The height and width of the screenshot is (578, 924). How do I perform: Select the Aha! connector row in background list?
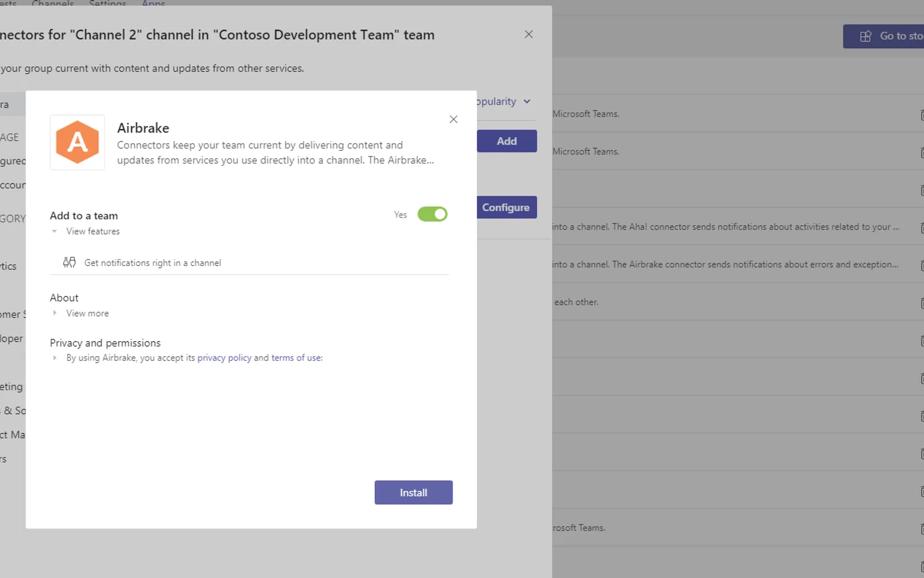point(738,227)
